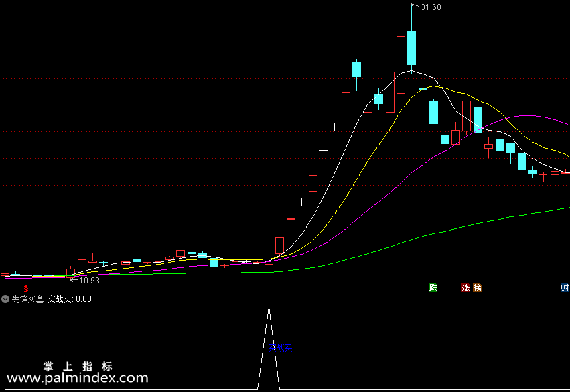The image size is (570, 392).
Task: Click the red 涨 marker icon
Action: click(466, 288)
